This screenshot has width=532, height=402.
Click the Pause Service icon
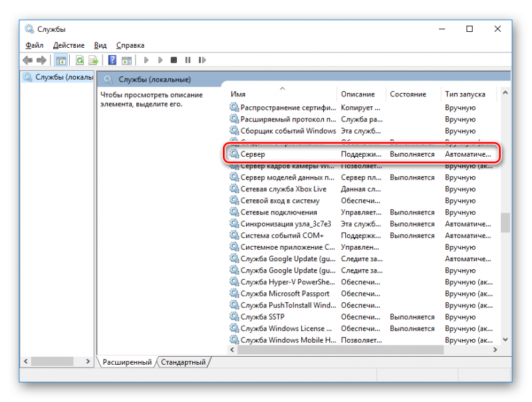[188, 60]
